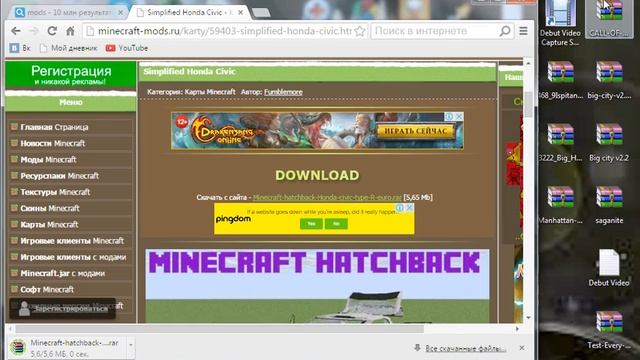Click Yes in the pingdom ad
Viewport: 640px width, 360px height.
tap(311, 224)
